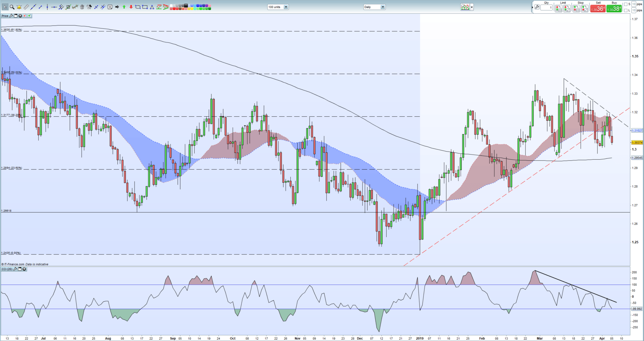Screen dimensions: 644x341
Task: Enable the L limit pips checkbox
Action: click(x=626, y=10)
